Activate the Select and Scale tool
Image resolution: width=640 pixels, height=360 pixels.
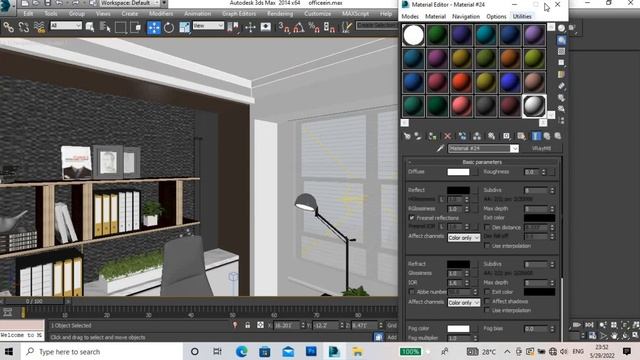(184, 27)
